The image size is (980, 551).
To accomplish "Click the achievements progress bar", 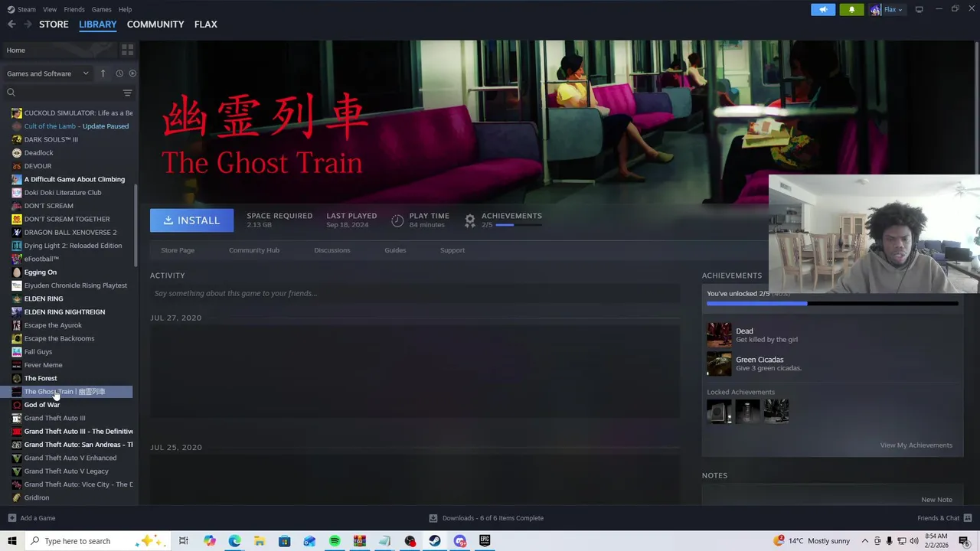I will (x=832, y=304).
